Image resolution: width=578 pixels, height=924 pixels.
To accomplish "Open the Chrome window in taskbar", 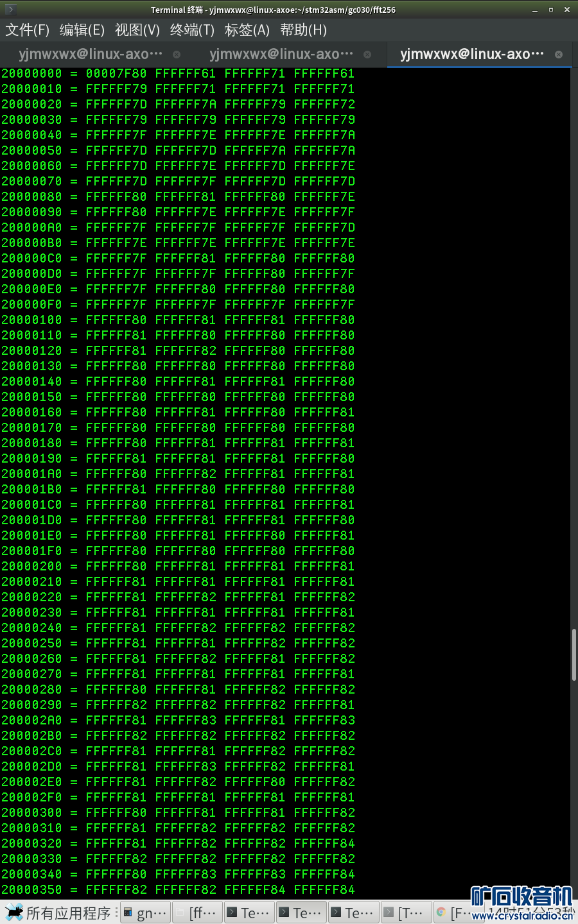I will tap(456, 912).
